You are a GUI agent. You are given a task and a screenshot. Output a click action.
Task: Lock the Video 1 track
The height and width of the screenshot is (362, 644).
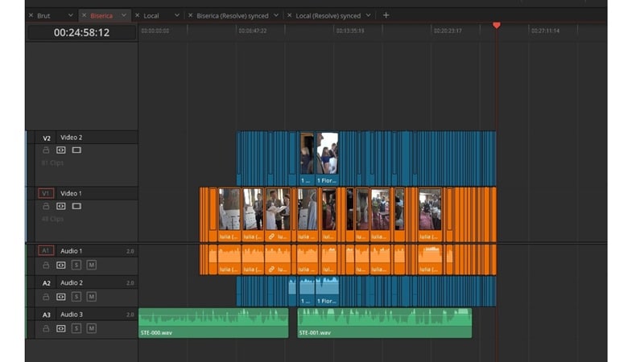click(46, 206)
